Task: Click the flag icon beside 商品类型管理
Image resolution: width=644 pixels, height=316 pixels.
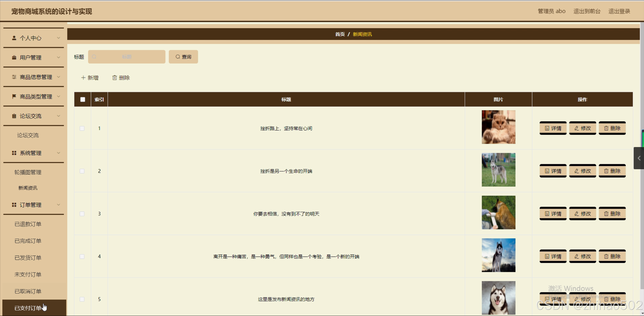Action: 14,96
